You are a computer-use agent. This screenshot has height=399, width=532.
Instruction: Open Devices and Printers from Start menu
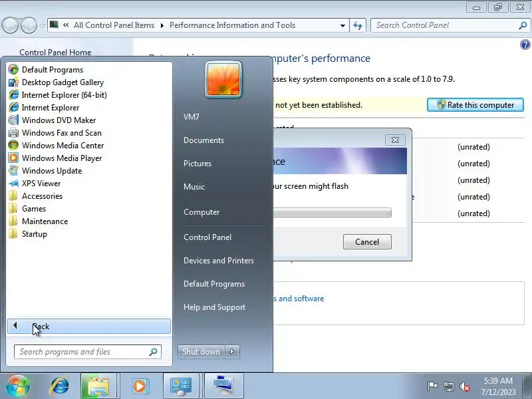[219, 261]
